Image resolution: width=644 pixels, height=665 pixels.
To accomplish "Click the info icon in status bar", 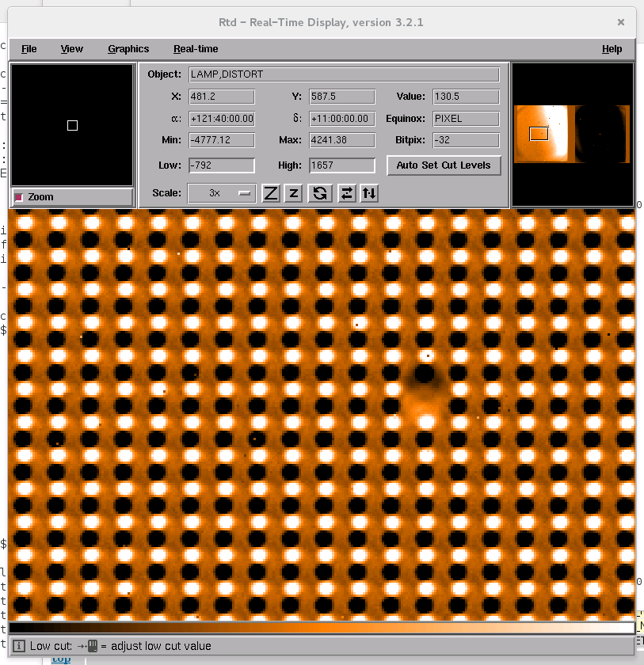I will tap(18, 646).
